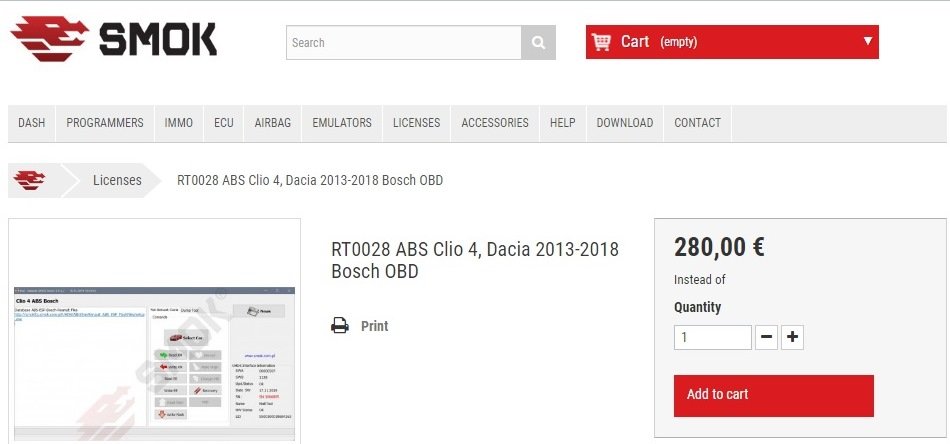The height and width of the screenshot is (444, 950).
Task: Click the breadcrumb home SMOK icon
Action: (x=29, y=180)
